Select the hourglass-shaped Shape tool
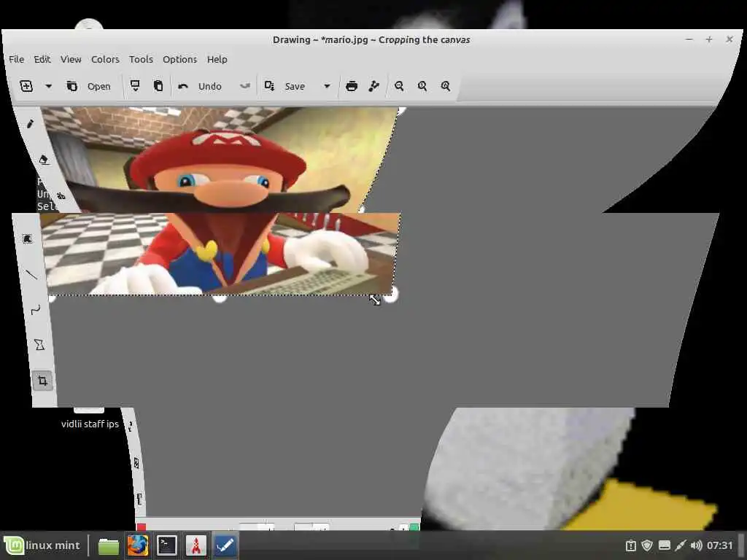The width and height of the screenshot is (747, 560). (x=39, y=345)
